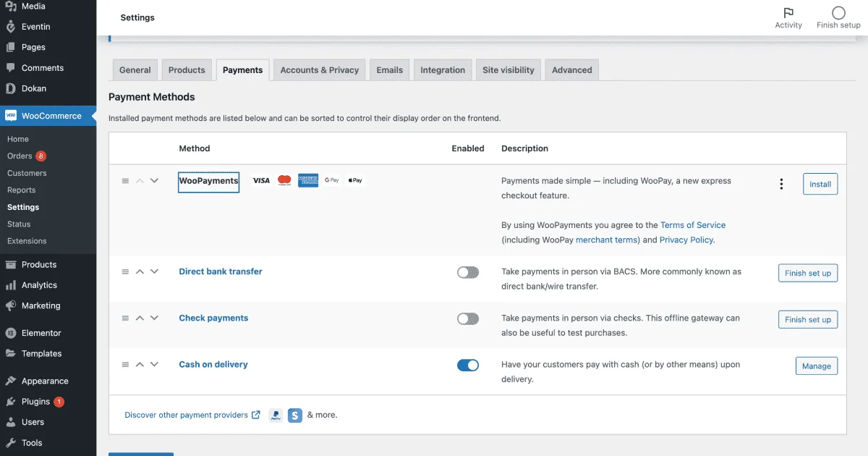Click the Elementor sidebar icon
Screen dimensions: 868x456
(x=11, y=333)
